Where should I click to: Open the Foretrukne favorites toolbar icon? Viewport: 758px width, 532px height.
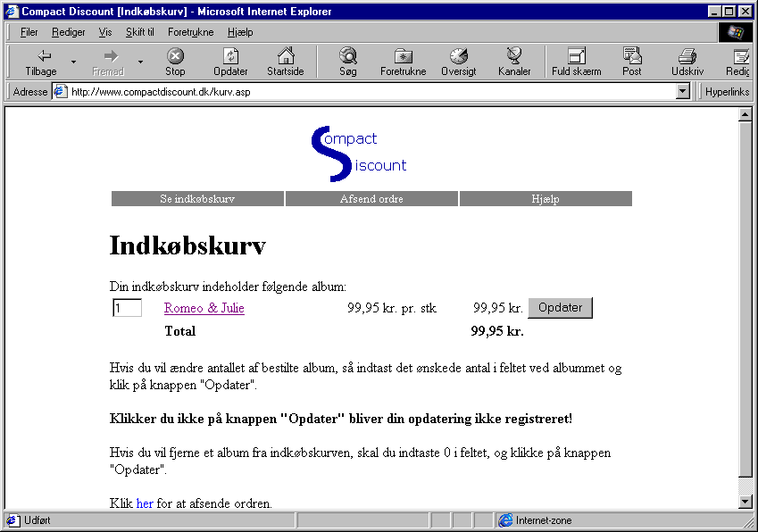404,62
